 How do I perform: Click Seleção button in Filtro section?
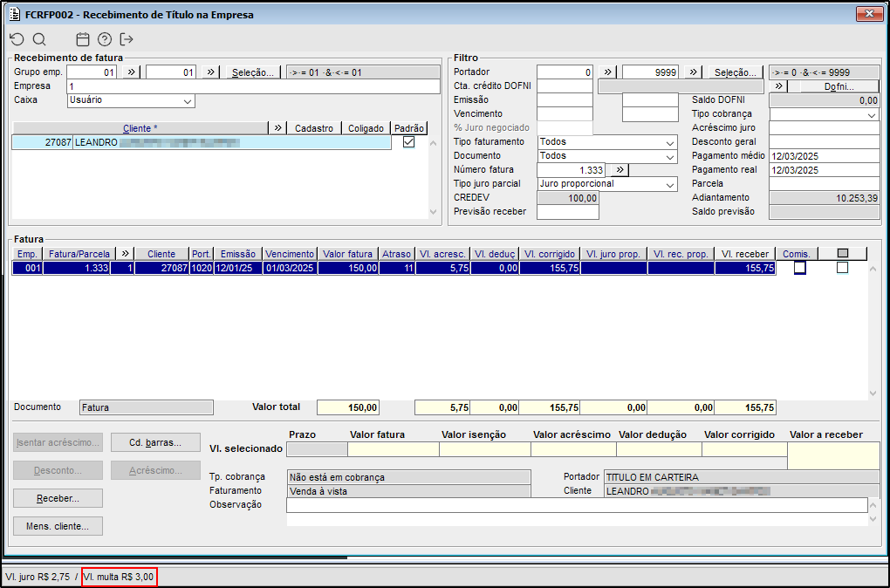tap(736, 72)
